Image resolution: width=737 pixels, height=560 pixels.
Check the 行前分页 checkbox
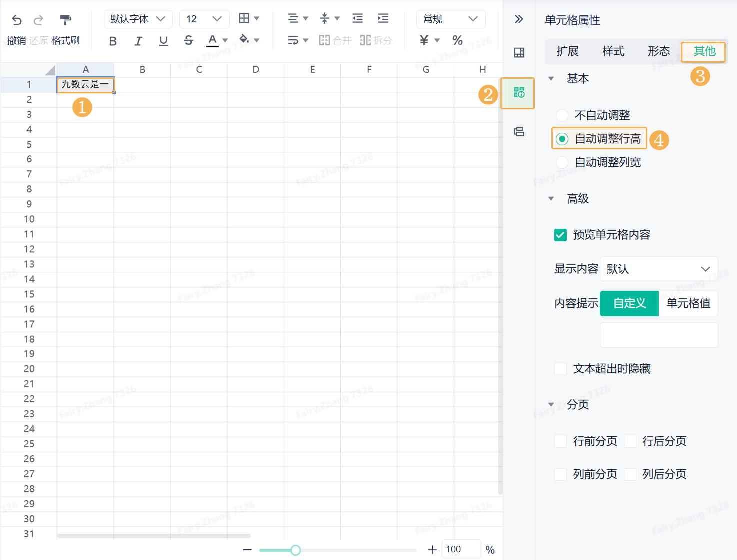coord(560,441)
